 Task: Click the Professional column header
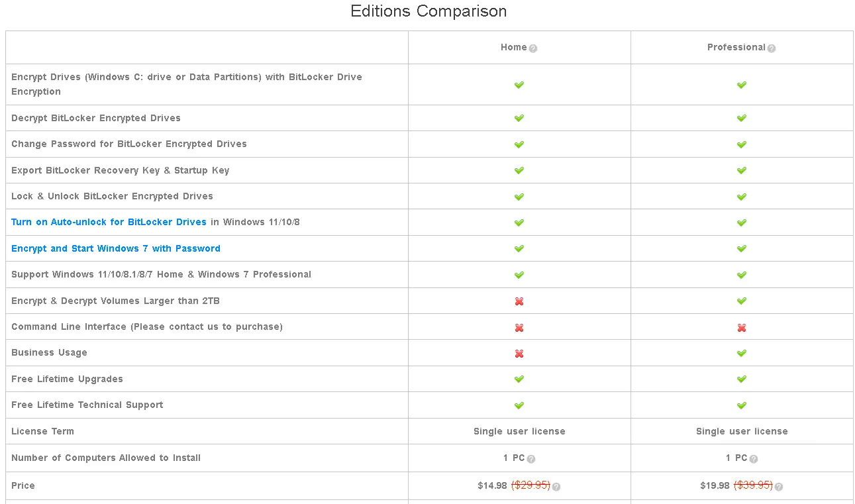[x=736, y=48]
